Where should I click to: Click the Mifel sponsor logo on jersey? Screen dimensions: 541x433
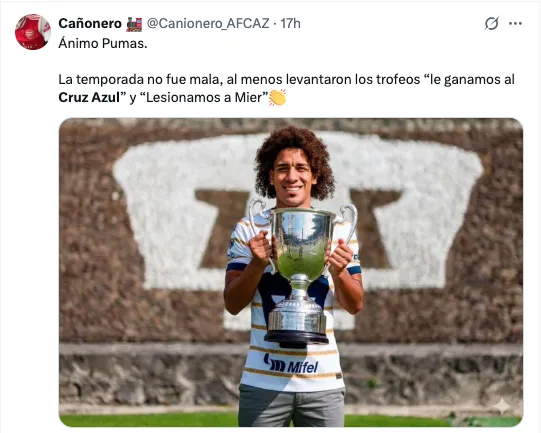pos(291,364)
